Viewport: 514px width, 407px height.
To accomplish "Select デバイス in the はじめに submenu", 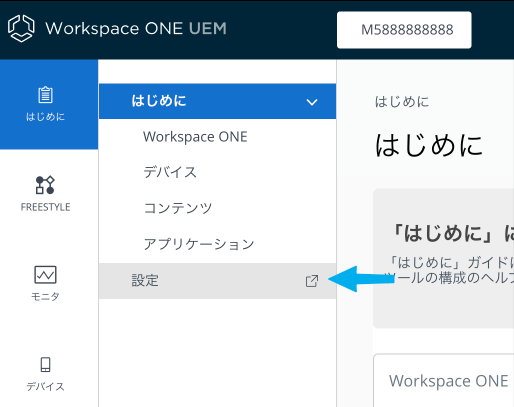I will pyautogui.click(x=170, y=172).
